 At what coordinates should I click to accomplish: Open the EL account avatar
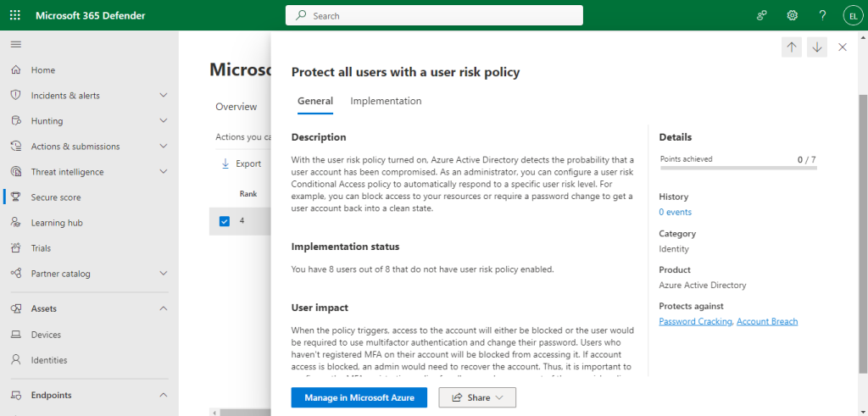(x=853, y=15)
